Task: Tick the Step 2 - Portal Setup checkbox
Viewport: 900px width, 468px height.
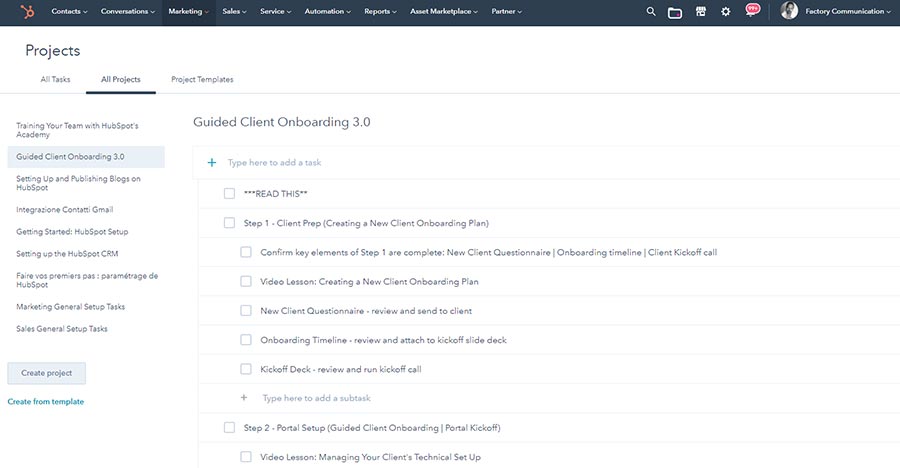Action: (230, 427)
